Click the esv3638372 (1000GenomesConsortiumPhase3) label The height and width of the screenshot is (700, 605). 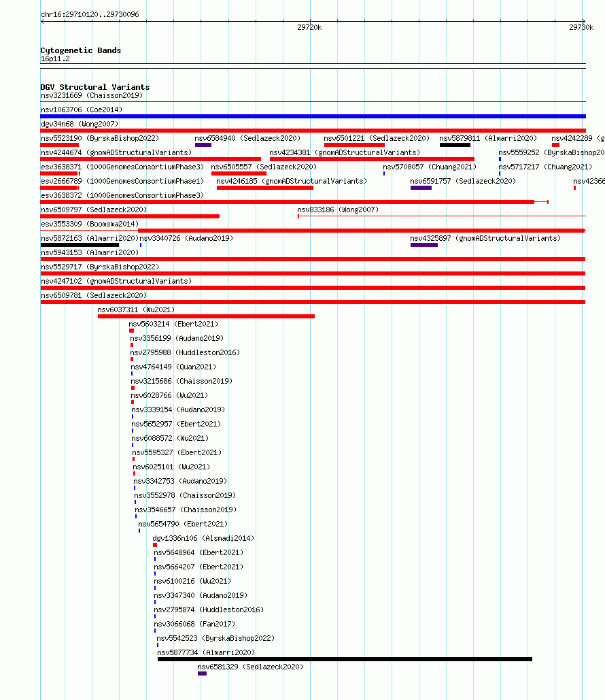pyautogui.click(x=122, y=195)
